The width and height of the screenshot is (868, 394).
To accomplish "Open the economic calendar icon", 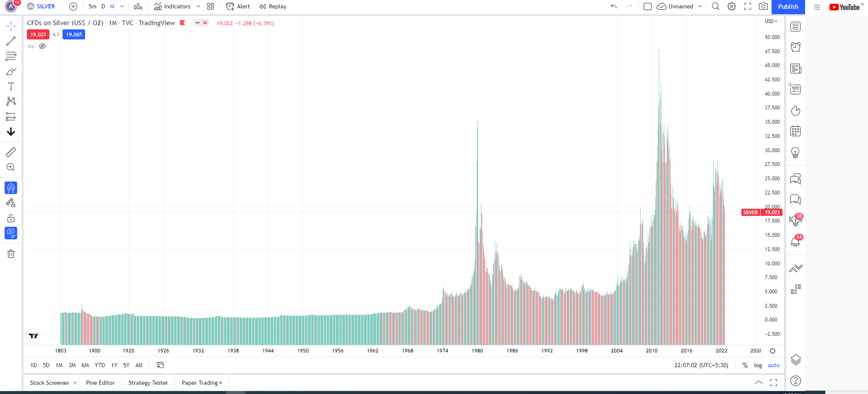I will click(795, 131).
